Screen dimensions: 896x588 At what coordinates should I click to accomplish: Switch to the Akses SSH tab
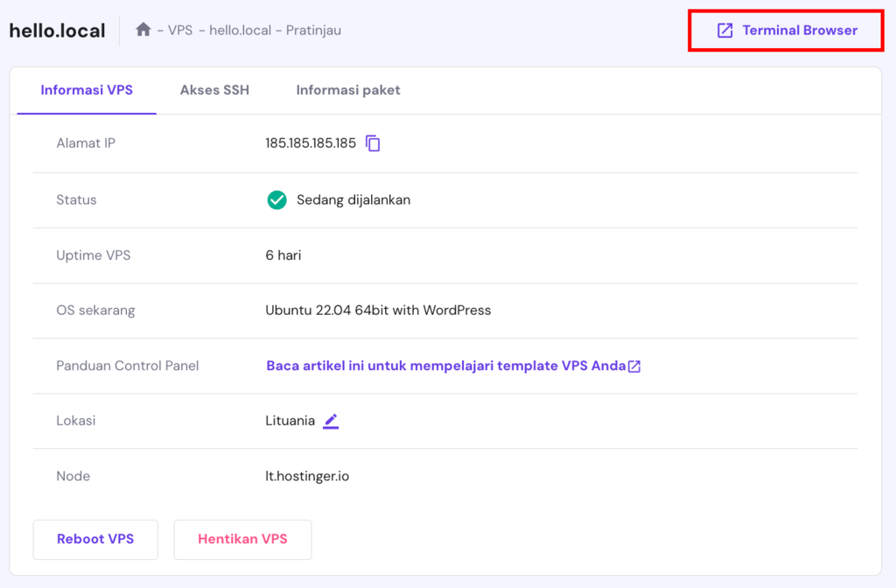coord(214,90)
